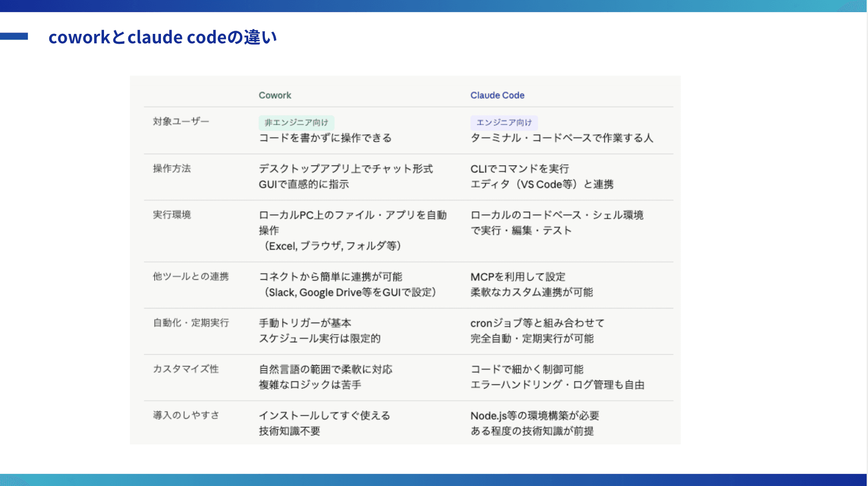Click the row label '導入のしやすさ'
This screenshot has height=486, width=868.
186,415
